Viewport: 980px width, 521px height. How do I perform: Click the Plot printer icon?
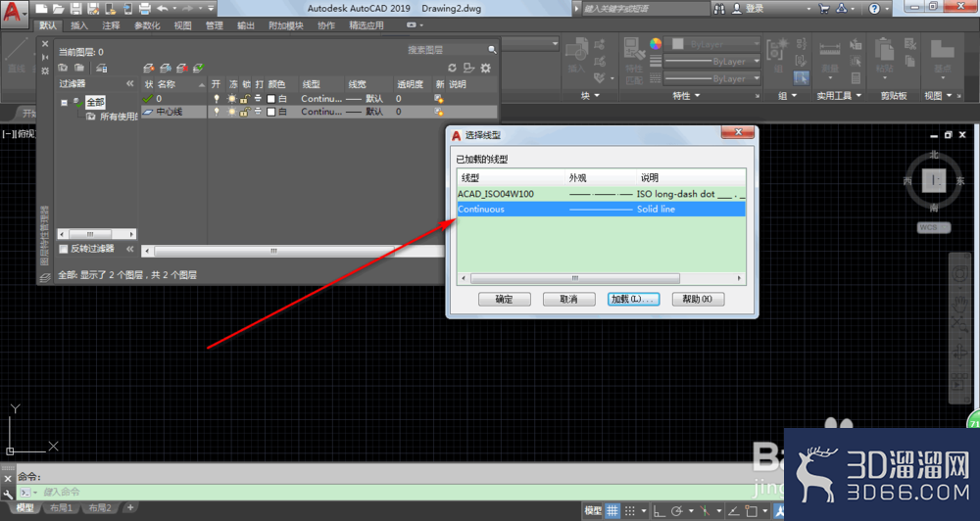(x=144, y=9)
